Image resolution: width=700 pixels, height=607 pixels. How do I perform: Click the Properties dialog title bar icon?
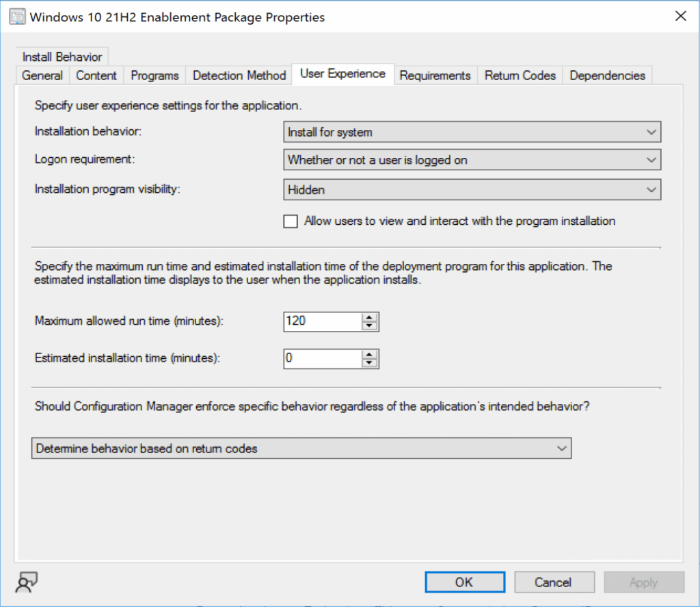(x=16, y=16)
